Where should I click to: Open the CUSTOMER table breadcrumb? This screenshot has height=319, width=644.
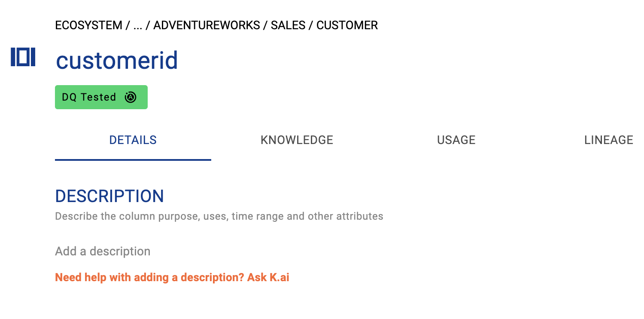pyautogui.click(x=347, y=25)
